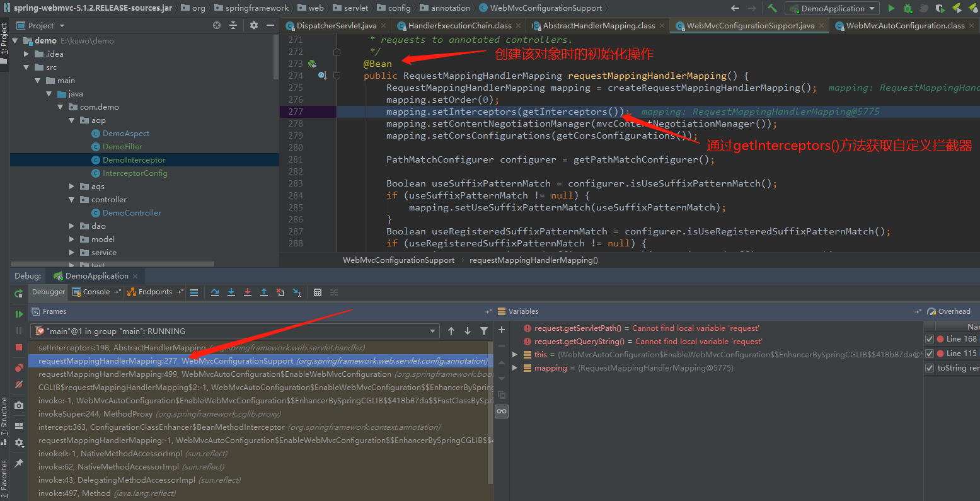This screenshot has height=501, width=980.
Task: Open the Console tab in debug window
Action: point(96,292)
